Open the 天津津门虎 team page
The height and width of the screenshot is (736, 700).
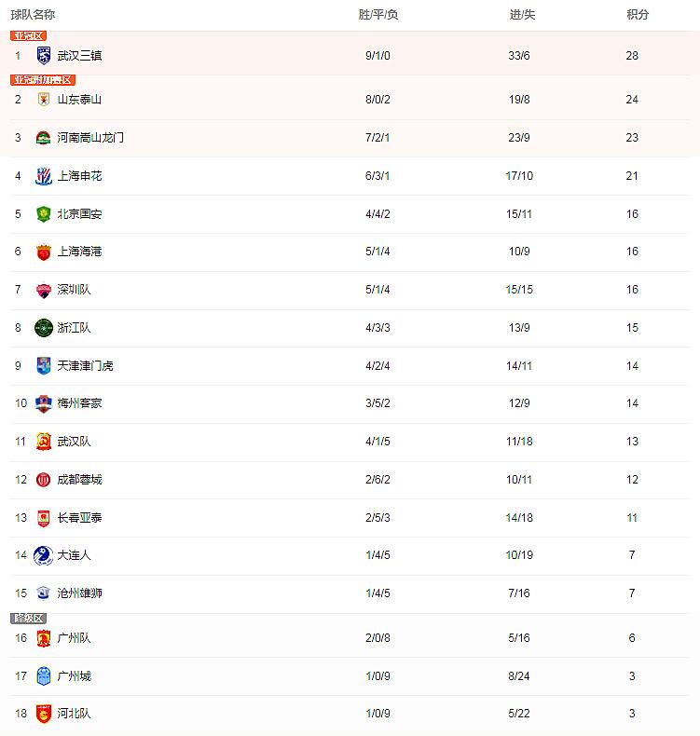(85, 366)
